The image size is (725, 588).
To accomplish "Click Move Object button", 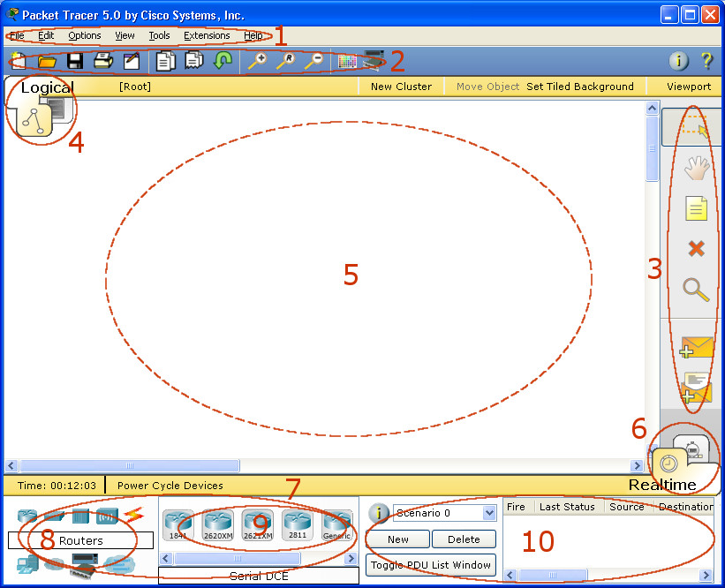I will [487, 87].
